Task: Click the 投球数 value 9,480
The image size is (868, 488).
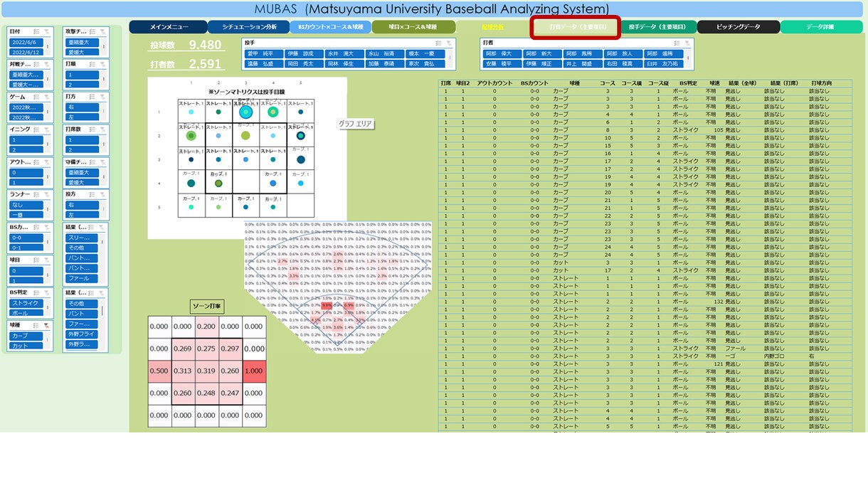Action: (x=205, y=46)
